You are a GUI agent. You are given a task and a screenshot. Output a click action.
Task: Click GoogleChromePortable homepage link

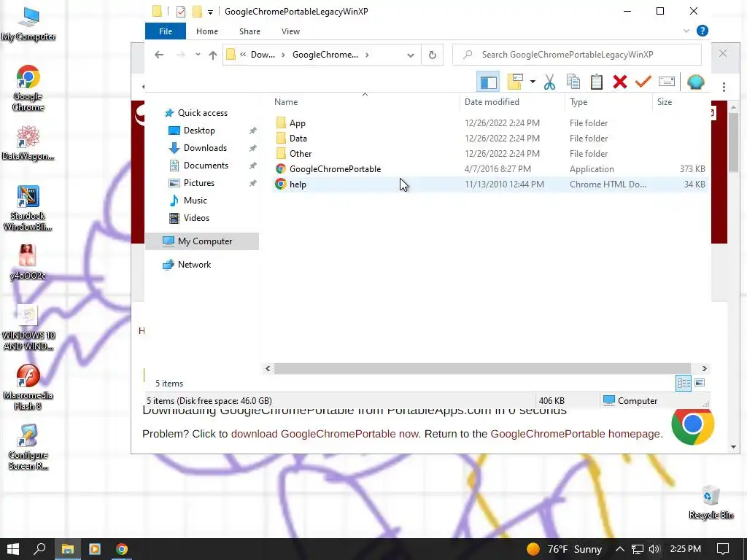(x=576, y=434)
